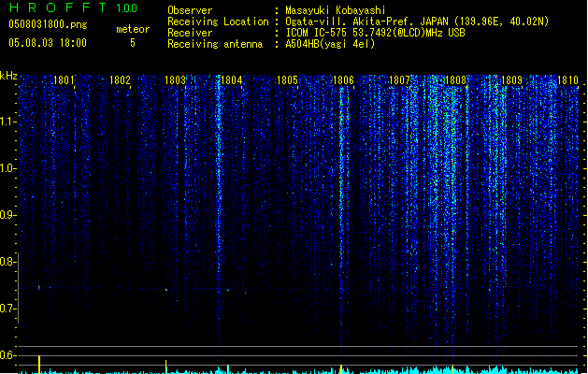Click the meteor echo dot before 1803
Image resolution: width=588 pixels, height=374 pixels.
(166, 290)
